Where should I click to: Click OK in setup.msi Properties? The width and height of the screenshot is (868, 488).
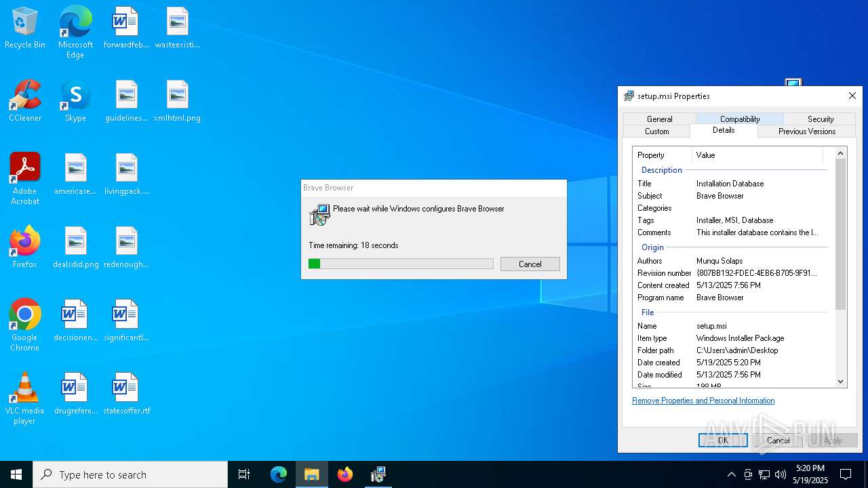click(723, 440)
